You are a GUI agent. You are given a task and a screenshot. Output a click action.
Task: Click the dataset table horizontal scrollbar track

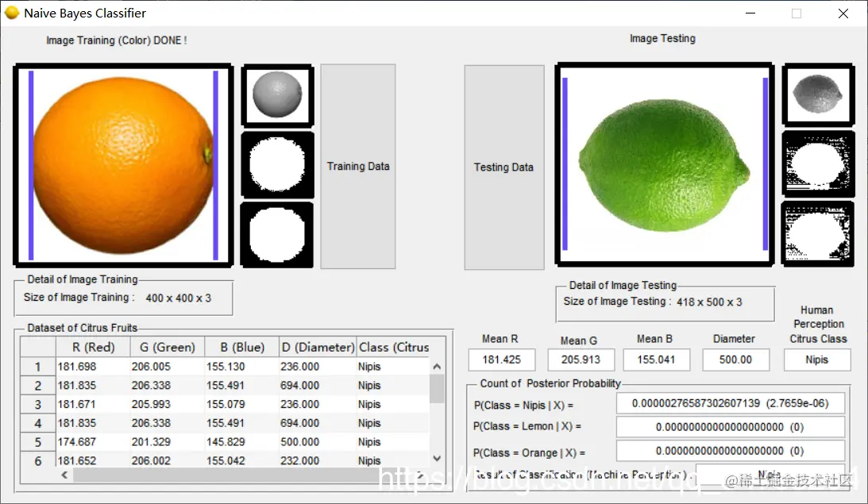[242, 475]
